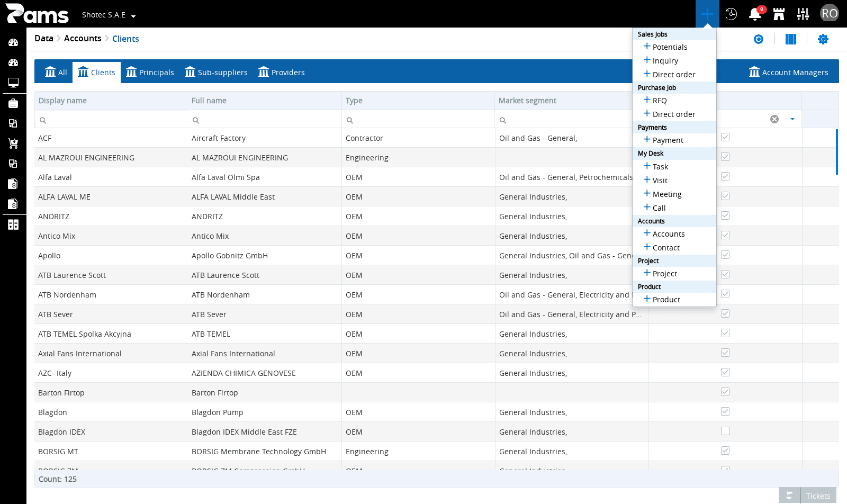Open the sliders settings icon in header
This screenshot has height=504, width=847.
click(803, 14)
